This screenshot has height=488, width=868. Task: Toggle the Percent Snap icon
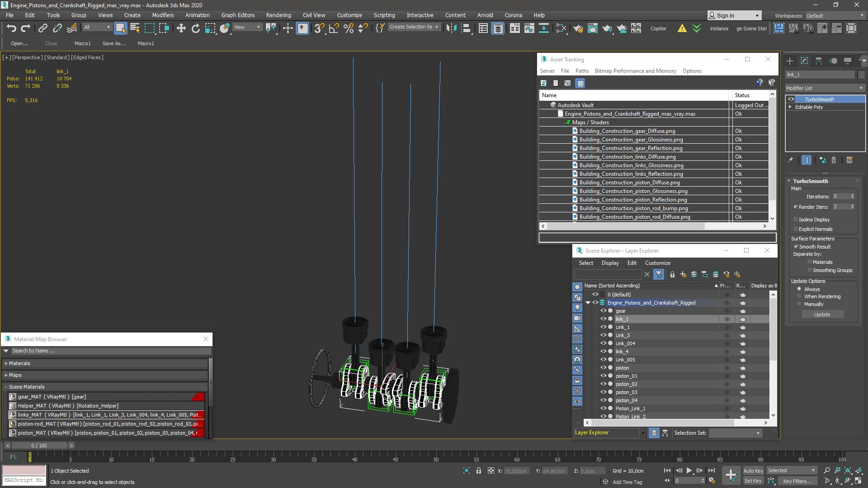point(349,28)
